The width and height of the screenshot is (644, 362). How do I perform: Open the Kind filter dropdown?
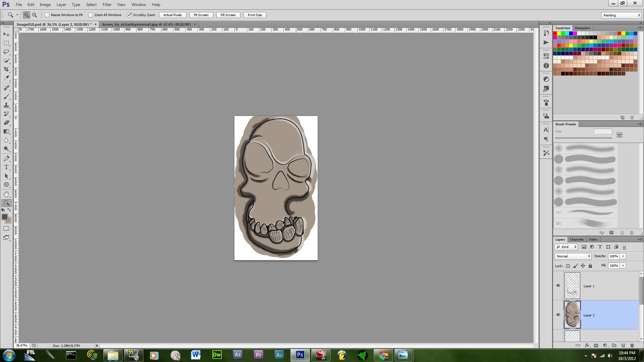[566, 247]
